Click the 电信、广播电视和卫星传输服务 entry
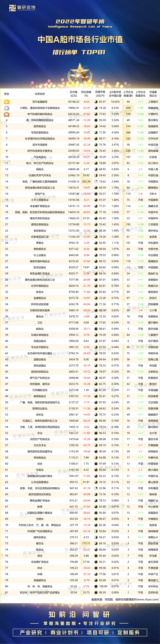160x644 pixels. tap(40, 182)
